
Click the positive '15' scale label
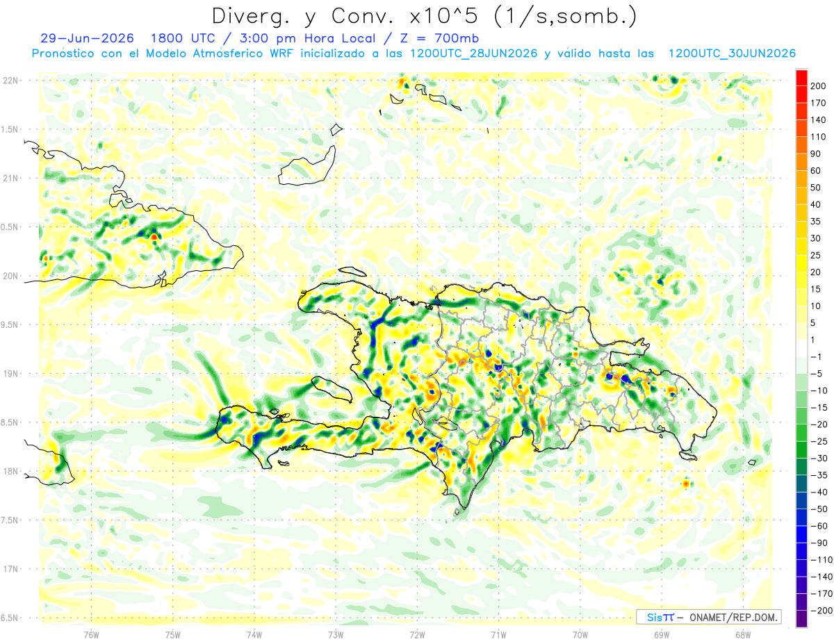816,289
